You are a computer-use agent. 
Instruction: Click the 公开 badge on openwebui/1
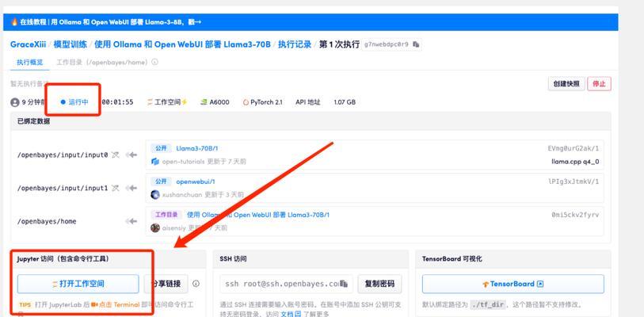coord(161,181)
